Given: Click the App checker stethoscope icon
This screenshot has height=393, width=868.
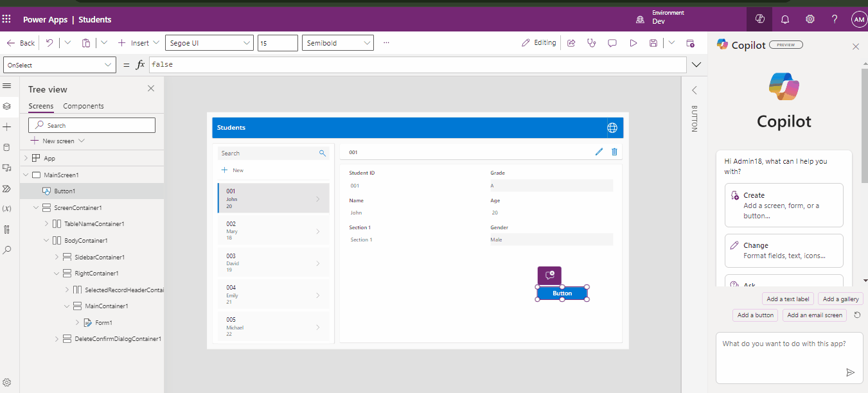Looking at the screenshot, I should coord(591,43).
